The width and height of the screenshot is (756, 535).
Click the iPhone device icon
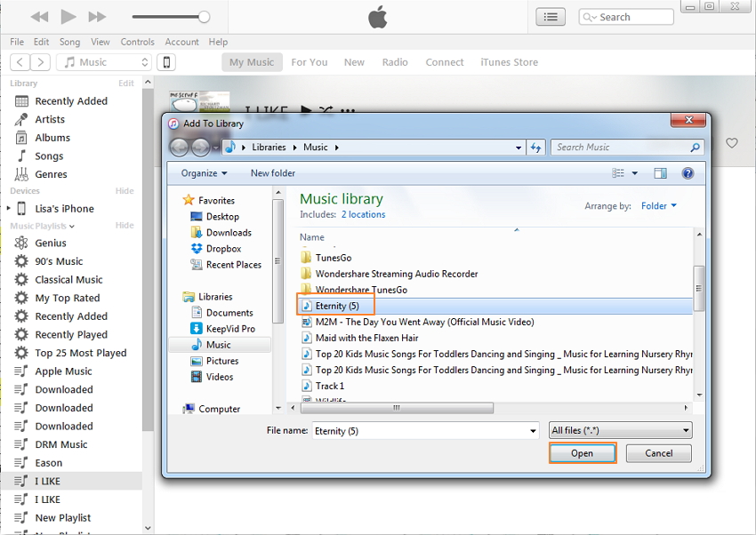(x=165, y=62)
